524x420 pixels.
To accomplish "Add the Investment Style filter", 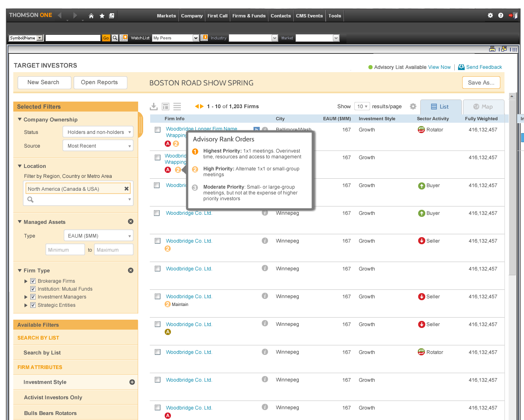I will click(132, 382).
